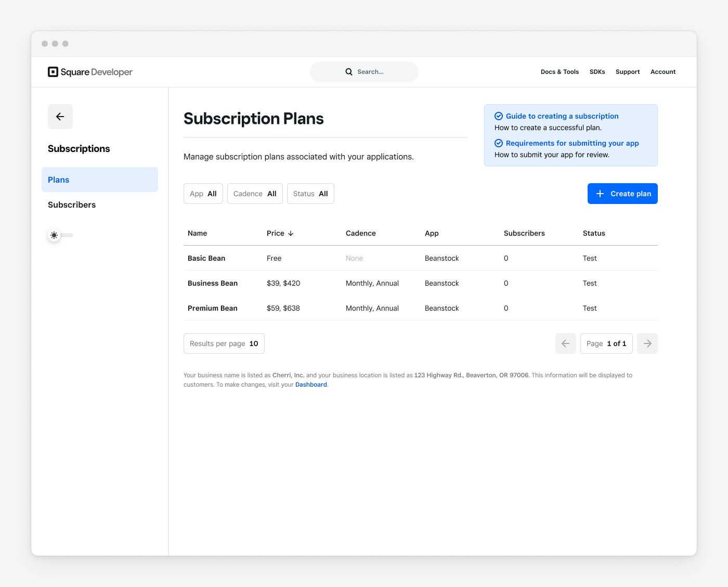The height and width of the screenshot is (587, 728).
Task: Open the SDKs menu
Action: [597, 72]
